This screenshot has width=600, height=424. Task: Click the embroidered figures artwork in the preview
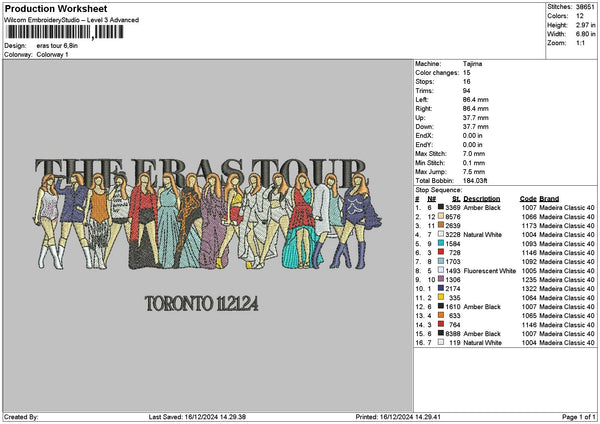coord(207,221)
